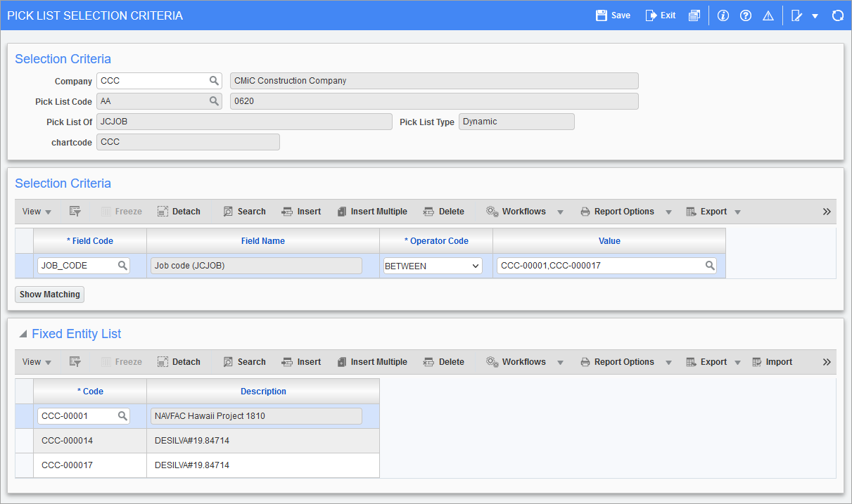Image resolution: width=852 pixels, height=504 pixels.
Task: Click the Save icon in the toolbar
Action: coord(611,15)
